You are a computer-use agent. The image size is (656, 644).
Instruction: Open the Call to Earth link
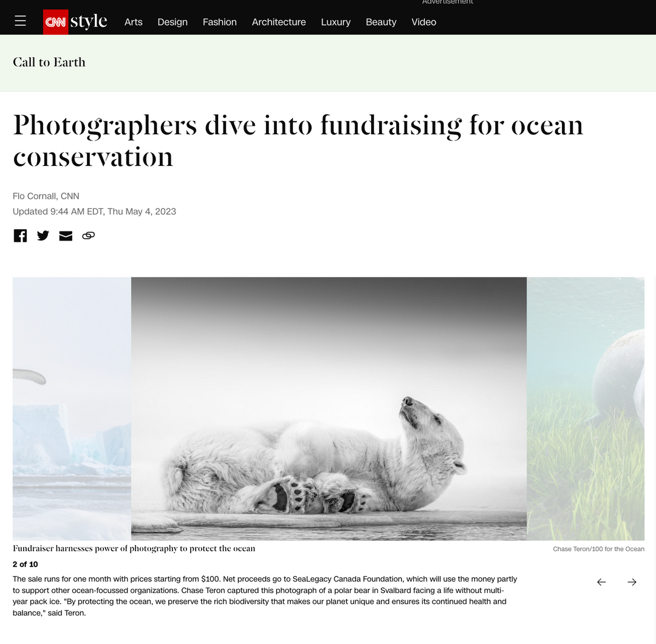coord(49,63)
